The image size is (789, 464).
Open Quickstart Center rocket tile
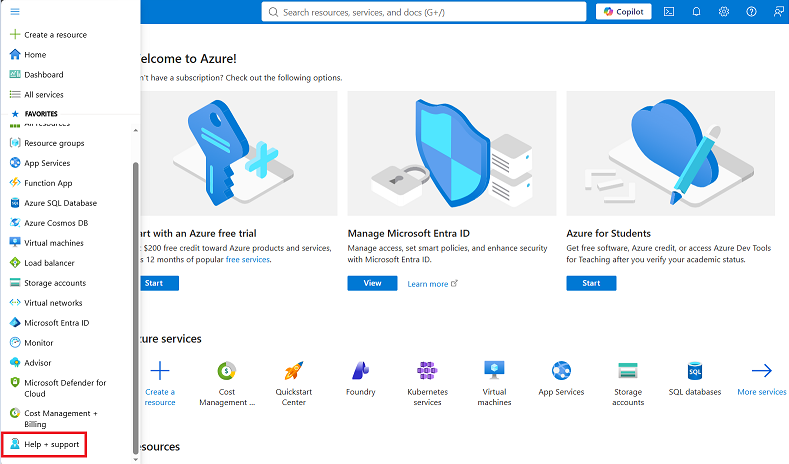[294, 383]
